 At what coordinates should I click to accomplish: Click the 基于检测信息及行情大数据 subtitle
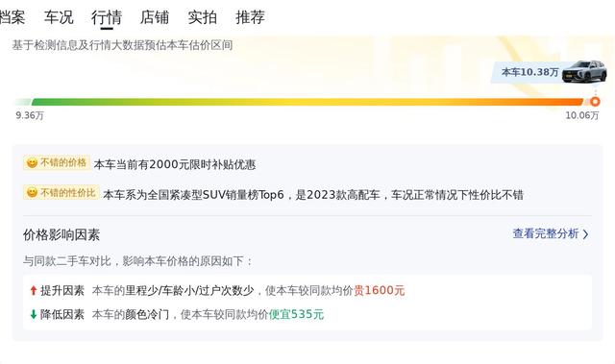click(122, 45)
